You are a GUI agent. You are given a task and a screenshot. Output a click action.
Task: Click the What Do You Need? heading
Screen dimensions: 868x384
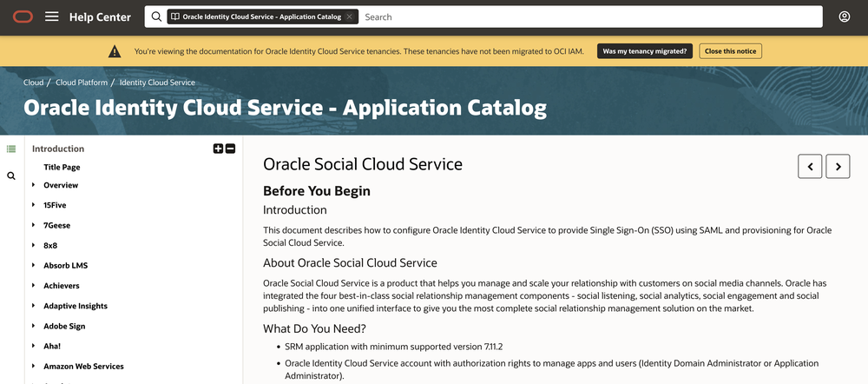pos(314,328)
